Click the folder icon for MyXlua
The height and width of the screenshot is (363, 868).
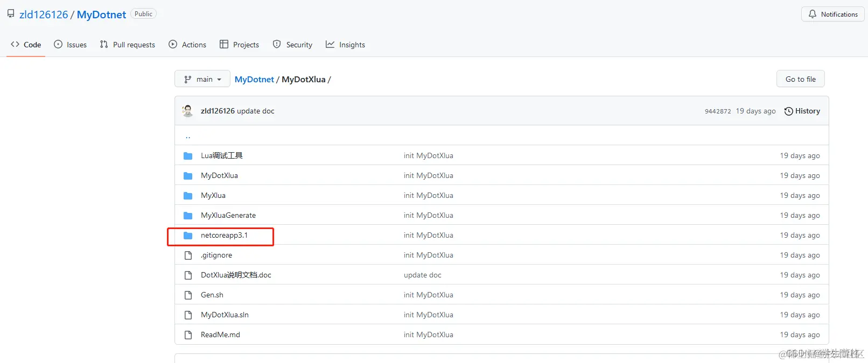click(x=188, y=196)
